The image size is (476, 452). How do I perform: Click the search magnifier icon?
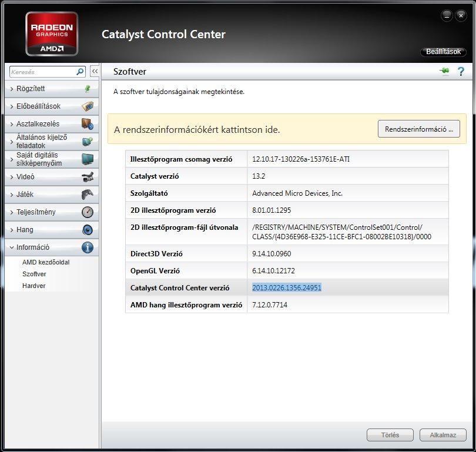[80, 72]
